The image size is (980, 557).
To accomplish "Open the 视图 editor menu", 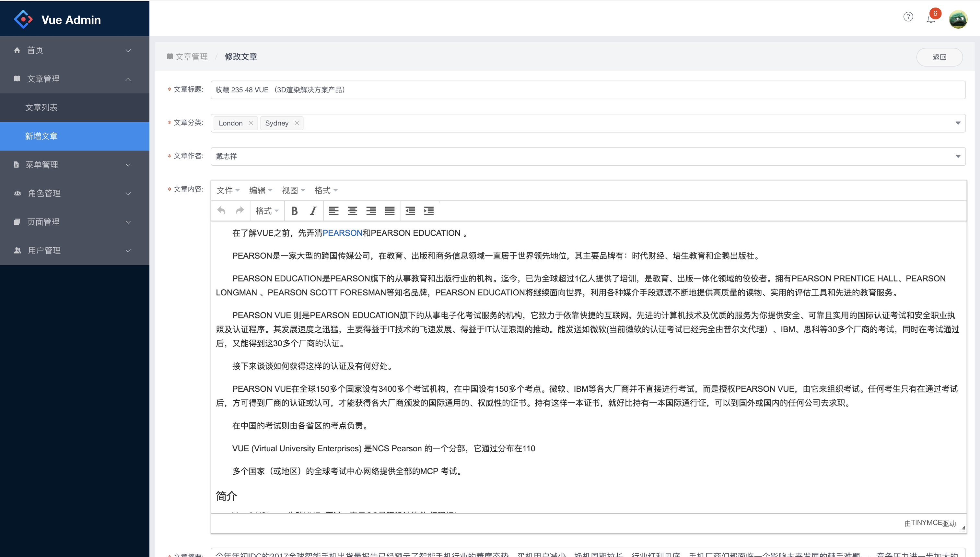I will click(293, 190).
